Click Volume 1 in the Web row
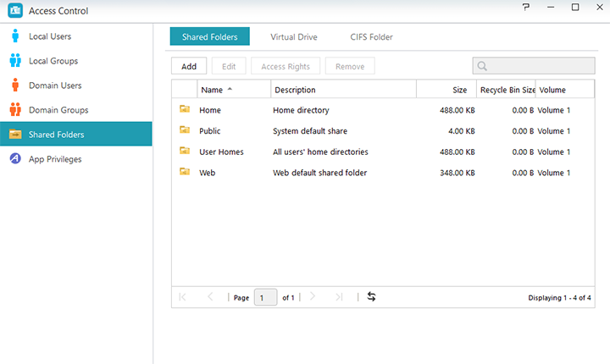Image resolution: width=610 pixels, height=364 pixels. click(553, 173)
